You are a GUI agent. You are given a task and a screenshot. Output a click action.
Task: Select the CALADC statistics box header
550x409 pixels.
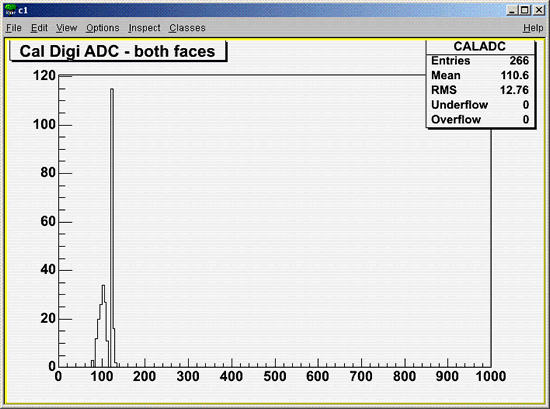(x=479, y=46)
